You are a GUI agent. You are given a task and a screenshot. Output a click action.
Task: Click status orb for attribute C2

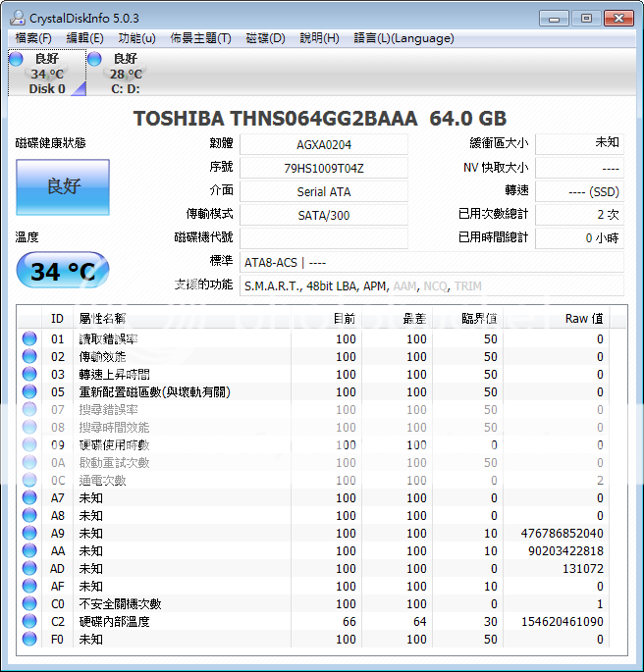pos(29,621)
